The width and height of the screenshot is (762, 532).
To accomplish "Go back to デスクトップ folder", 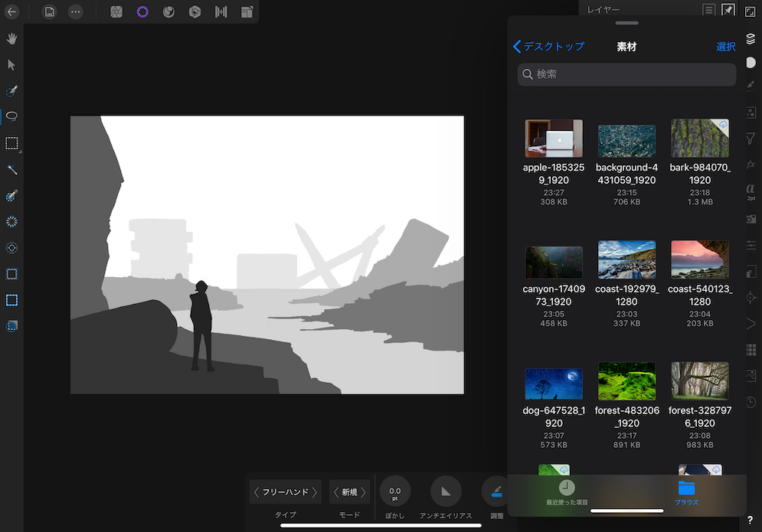I will coord(548,47).
